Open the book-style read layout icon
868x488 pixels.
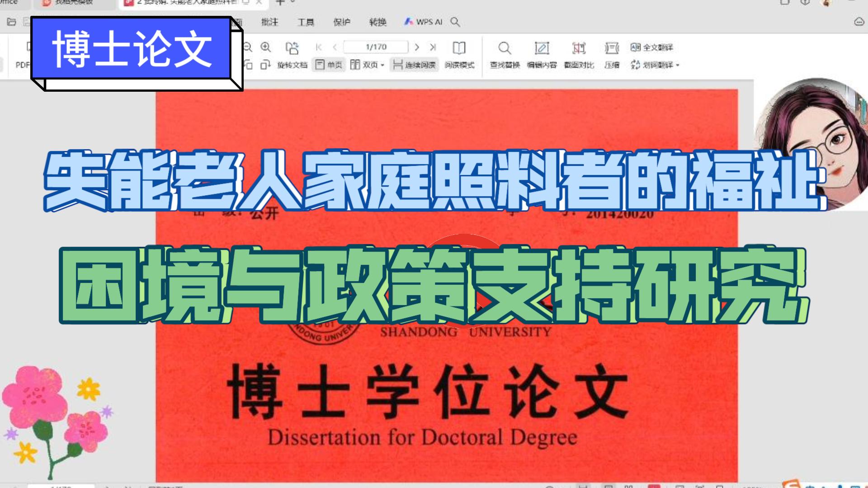(460, 48)
